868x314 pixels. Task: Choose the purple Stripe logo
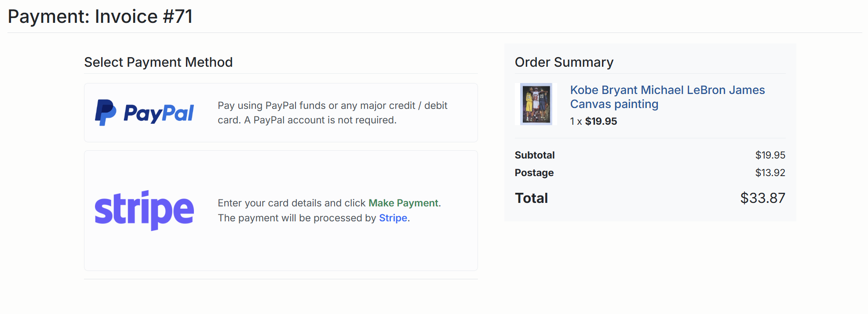144,210
